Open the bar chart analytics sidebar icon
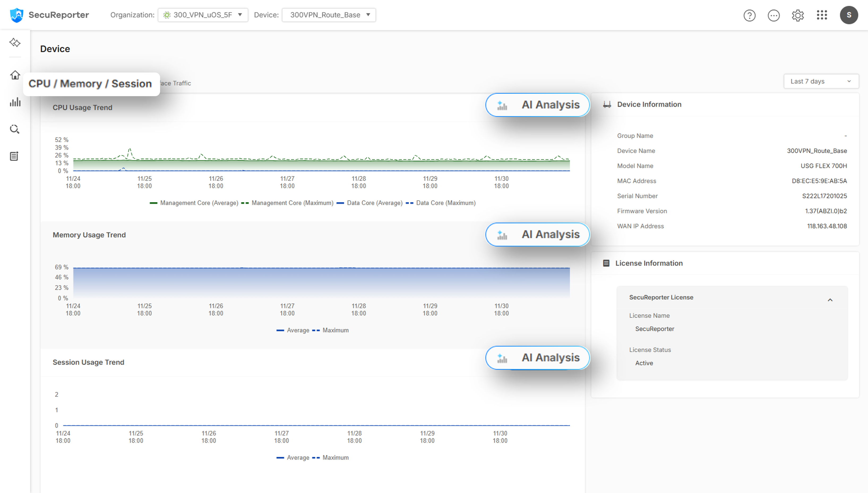 15,102
